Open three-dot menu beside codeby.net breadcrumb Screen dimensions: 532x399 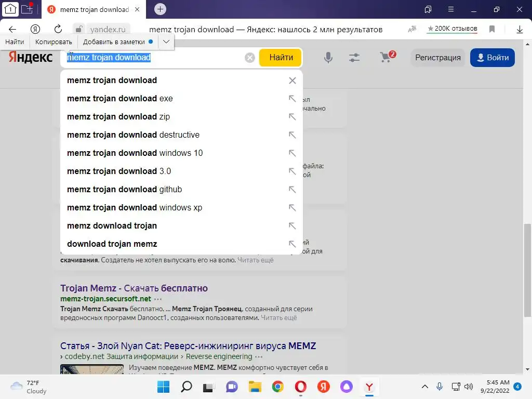coord(259,357)
